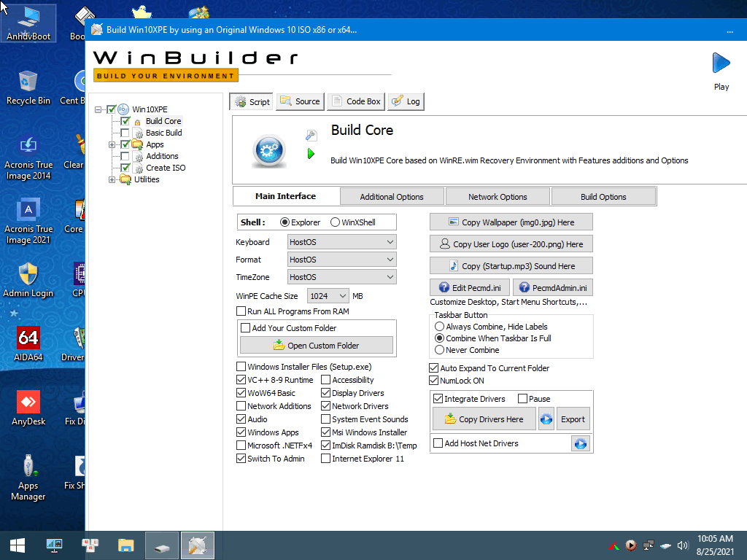Open File Explorer from the taskbar
Viewport: 747px width, 560px height.
click(125, 545)
